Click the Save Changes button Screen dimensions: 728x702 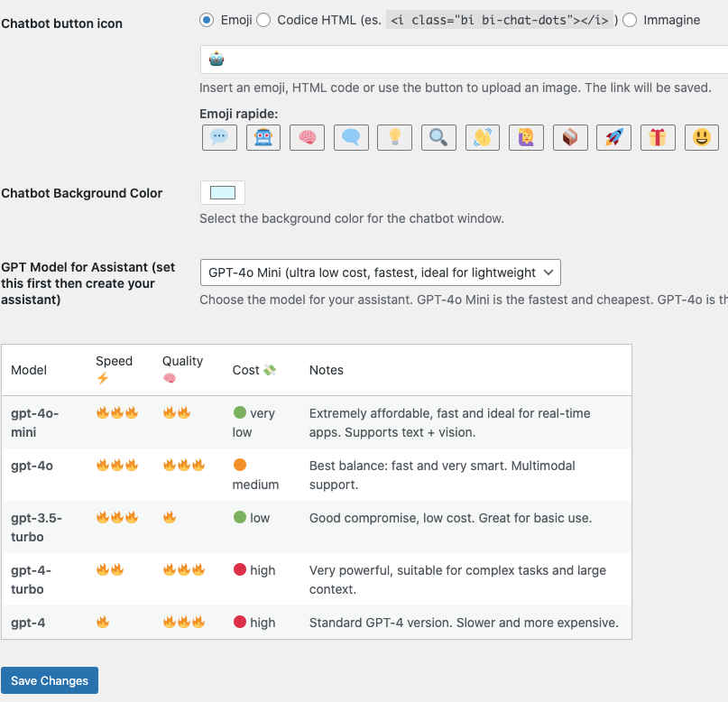(x=50, y=680)
